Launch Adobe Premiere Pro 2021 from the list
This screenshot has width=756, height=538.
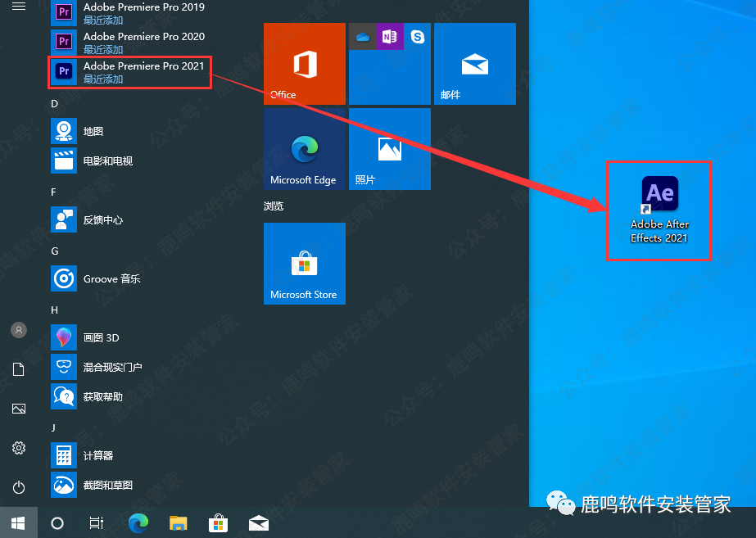pos(131,72)
